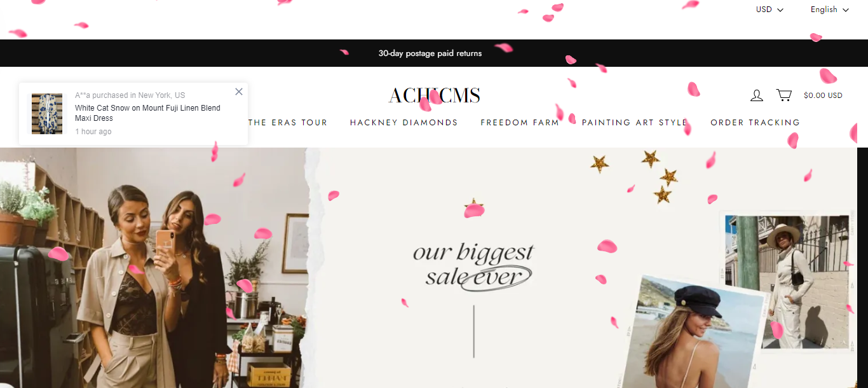Open White Cat Snow dress product link
Image resolution: width=868 pixels, height=388 pixels.
click(x=147, y=113)
